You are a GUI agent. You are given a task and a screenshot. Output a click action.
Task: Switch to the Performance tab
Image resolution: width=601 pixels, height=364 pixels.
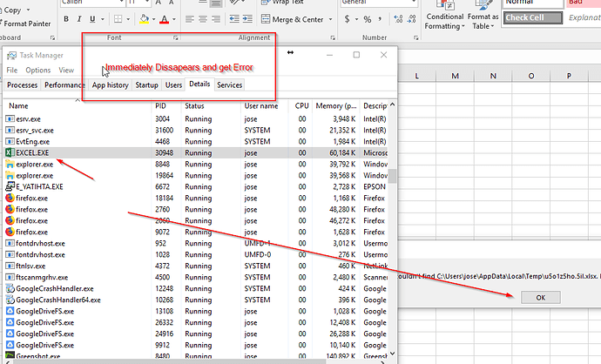click(x=64, y=85)
